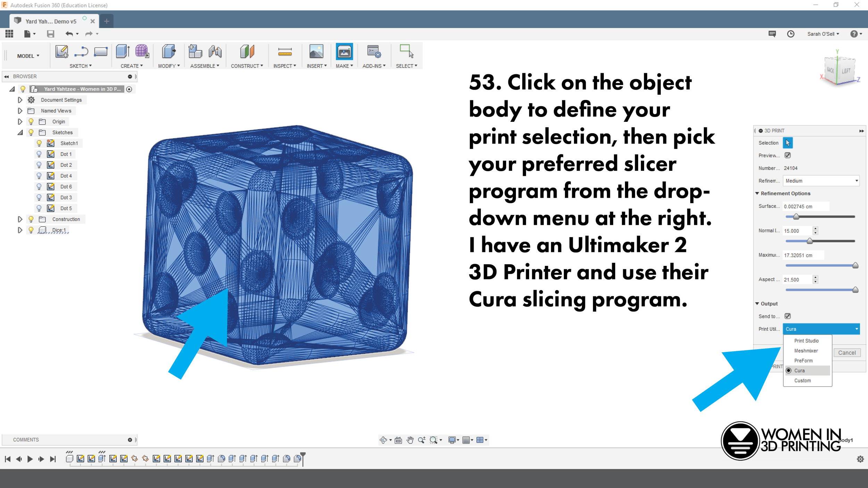Click the timeline Play button
868x488 pixels.
tap(30, 459)
